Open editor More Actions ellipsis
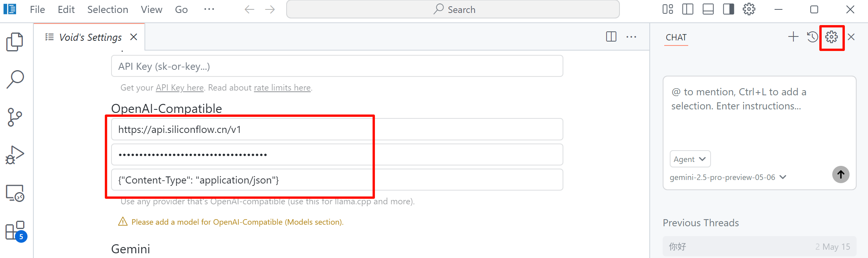868x258 pixels. pos(631,37)
